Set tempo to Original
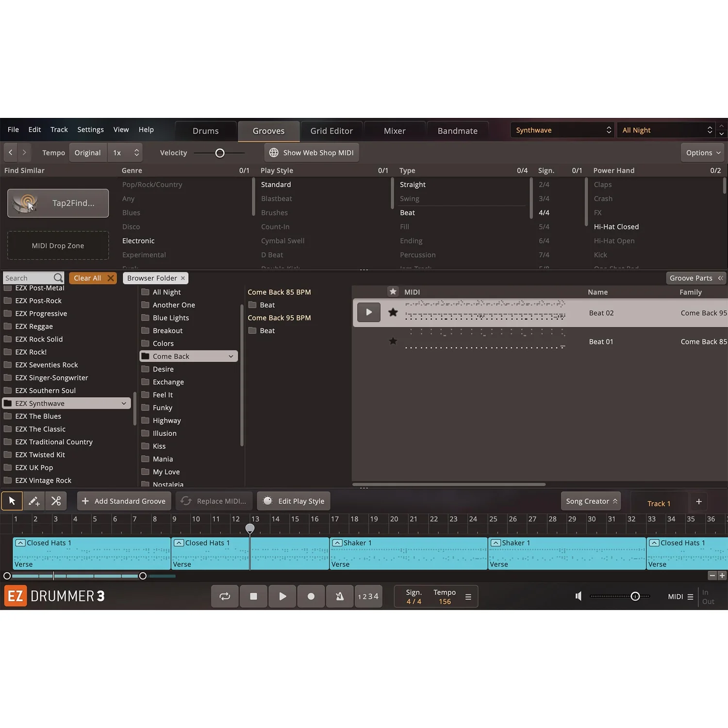 [88, 152]
